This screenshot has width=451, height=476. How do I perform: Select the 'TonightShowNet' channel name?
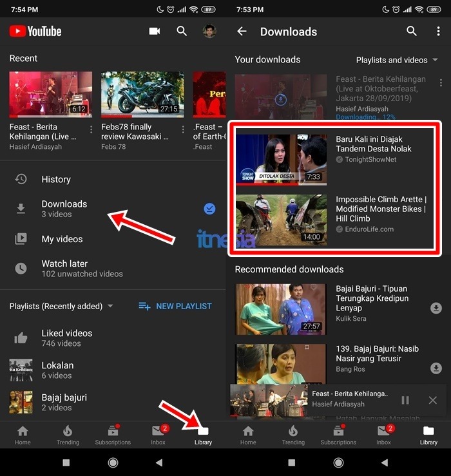[x=370, y=159]
